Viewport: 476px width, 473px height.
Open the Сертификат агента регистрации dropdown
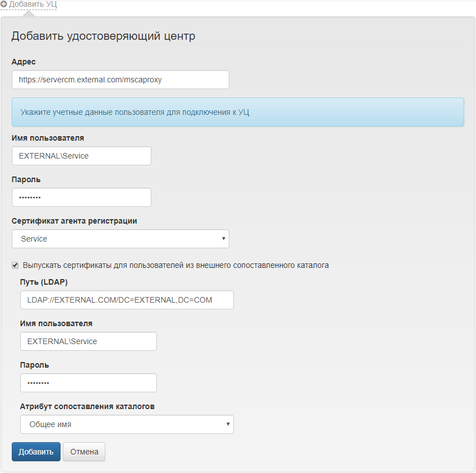(120, 239)
